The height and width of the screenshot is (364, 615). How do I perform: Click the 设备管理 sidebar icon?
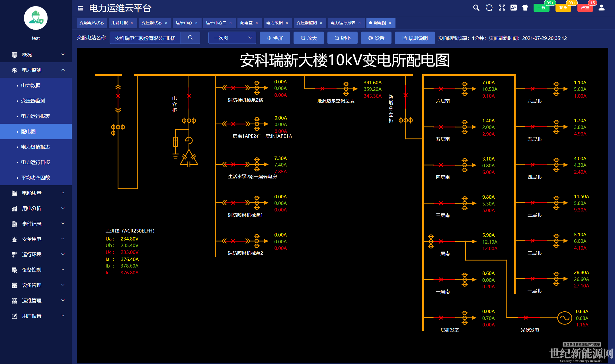[15, 285]
